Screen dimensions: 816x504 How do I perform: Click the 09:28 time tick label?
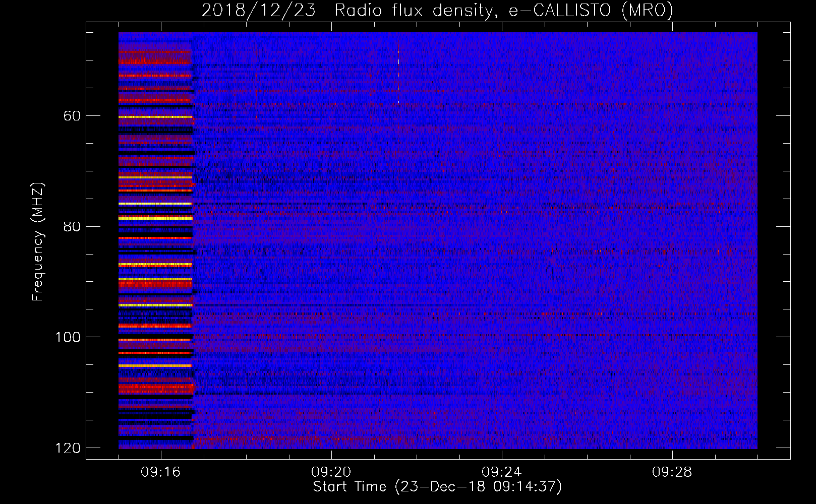pos(672,472)
